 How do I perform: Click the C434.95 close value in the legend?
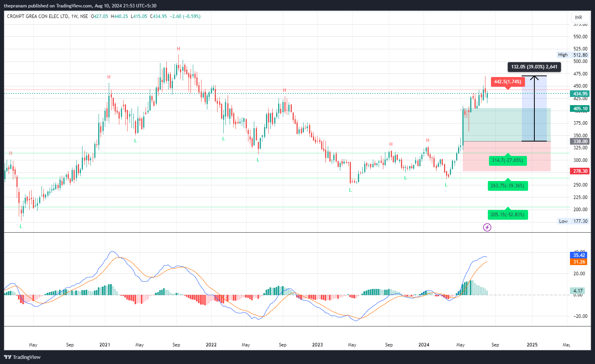(x=158, y=16)
